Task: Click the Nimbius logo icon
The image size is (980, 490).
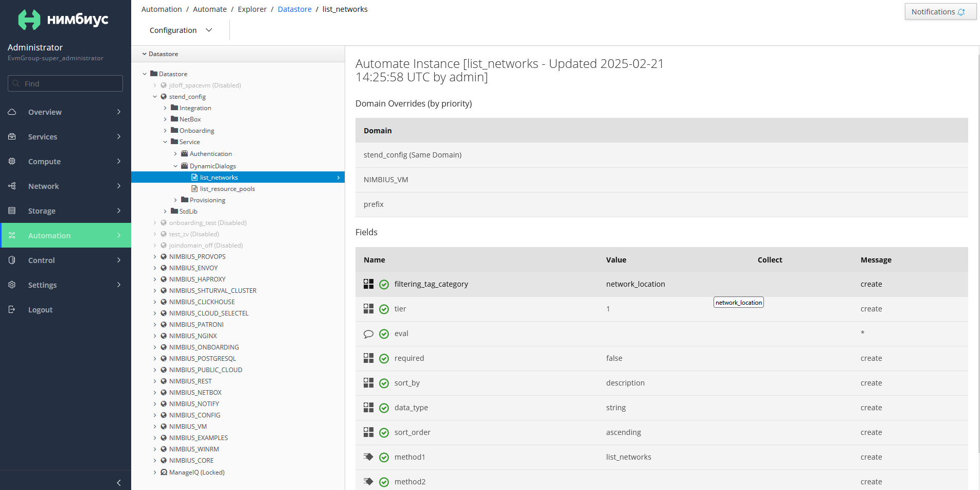Action: pos(29,20)
